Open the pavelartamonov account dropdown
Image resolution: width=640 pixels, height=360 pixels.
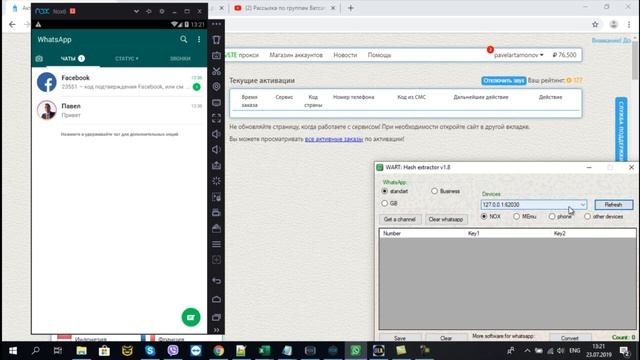pos(518,55)
